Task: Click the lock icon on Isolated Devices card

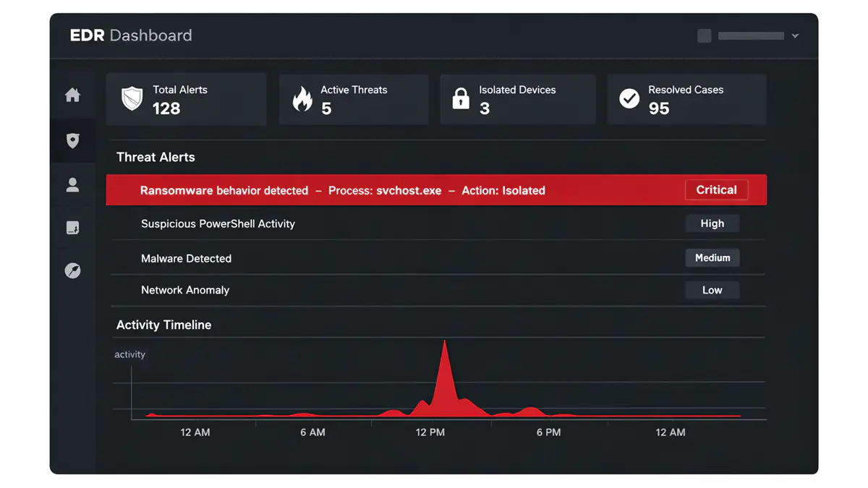Action: click(461, 99)
